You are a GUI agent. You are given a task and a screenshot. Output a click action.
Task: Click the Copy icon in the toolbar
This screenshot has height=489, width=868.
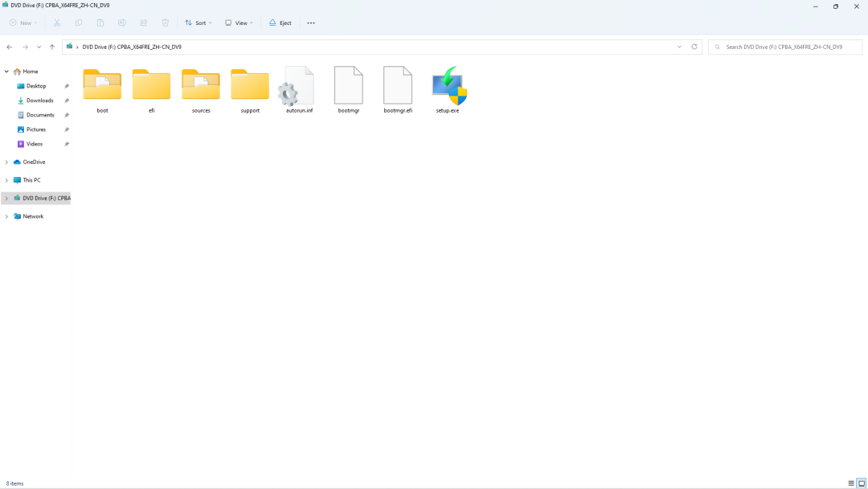[78, 23]
